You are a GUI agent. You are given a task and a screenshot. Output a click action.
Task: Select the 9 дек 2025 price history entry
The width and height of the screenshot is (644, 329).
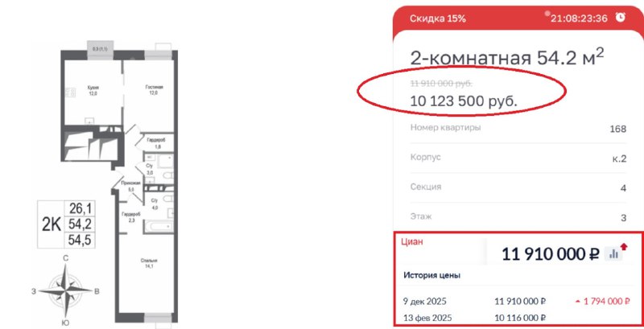click(515, 301)
